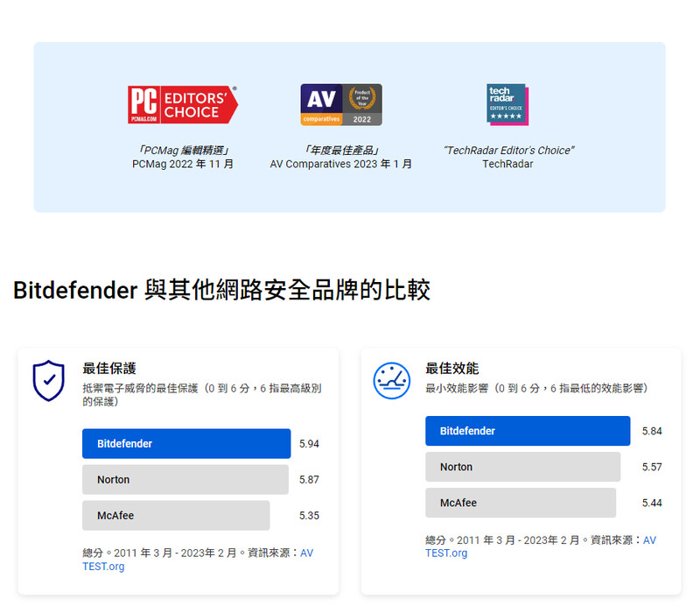
Task: Select blue Bitdefender bar in performance chart
Action: pyautogui.click(x=528, y=431)
